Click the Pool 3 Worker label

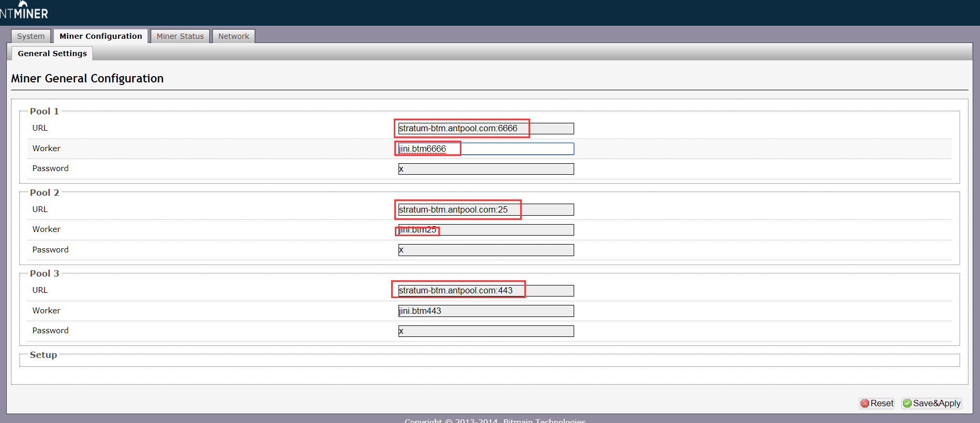point(46,311)
